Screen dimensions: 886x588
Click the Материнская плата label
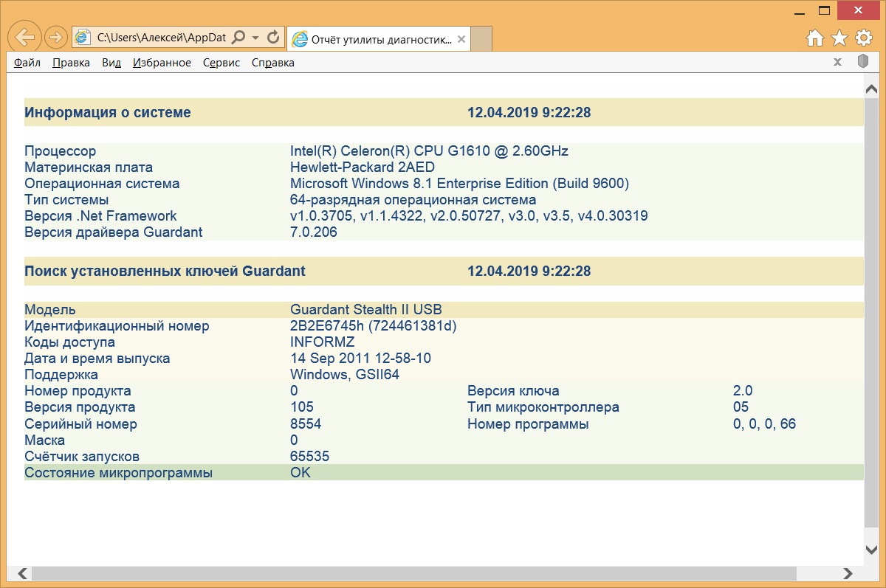pyautogui.click(x=89, y=167)
